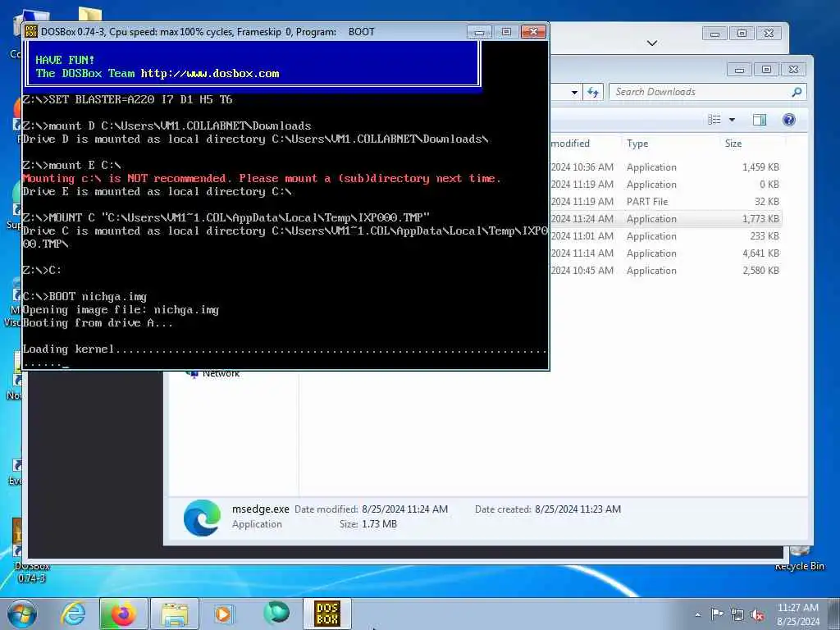Select the 2,580 KB application row
The height and width of the screenshot is (630, 840).
(664, 270)
